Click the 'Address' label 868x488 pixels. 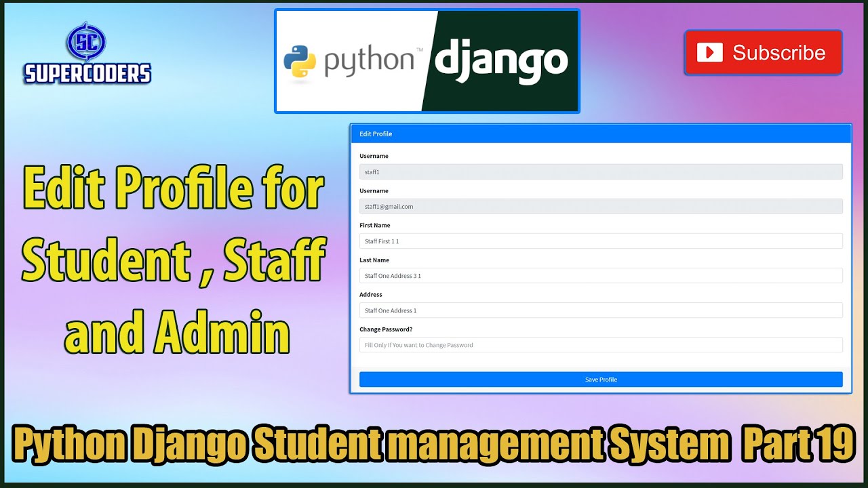(371, 295)
